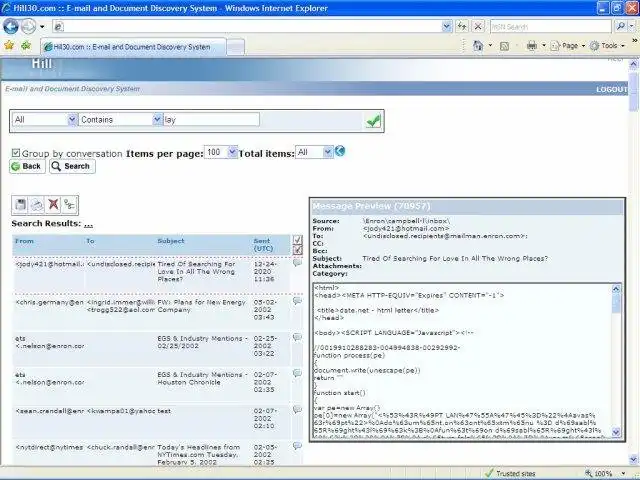Open comment bubble for 'EGS & Industry Mentions - 02/25/2002' row
The width and height of the screenshot is (640, 480).
[x=297, y=337]
